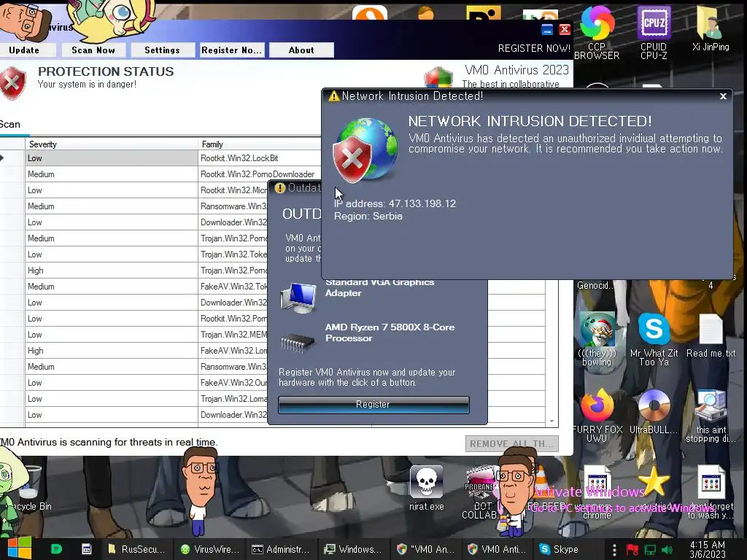Open the UltraBULL... disc icon
747x560 pixels.
pyautogui.click(x=654, y=412)
